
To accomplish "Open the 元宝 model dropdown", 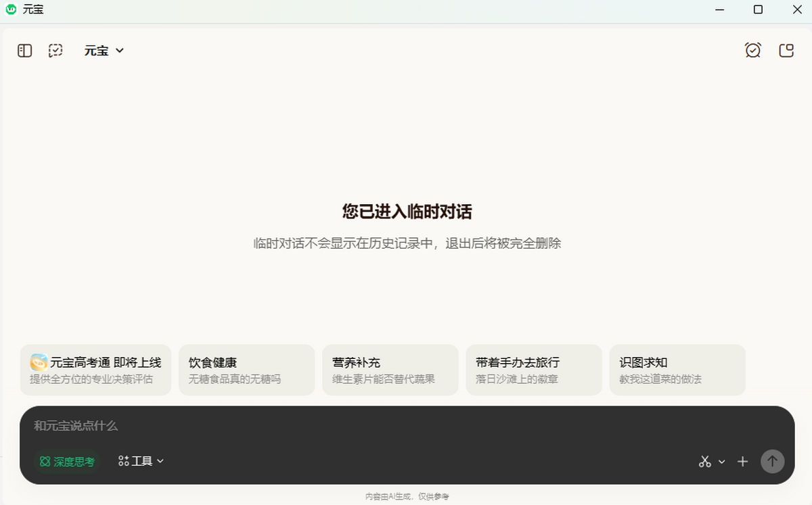I will pyautogui.click(x=104, y=51).
